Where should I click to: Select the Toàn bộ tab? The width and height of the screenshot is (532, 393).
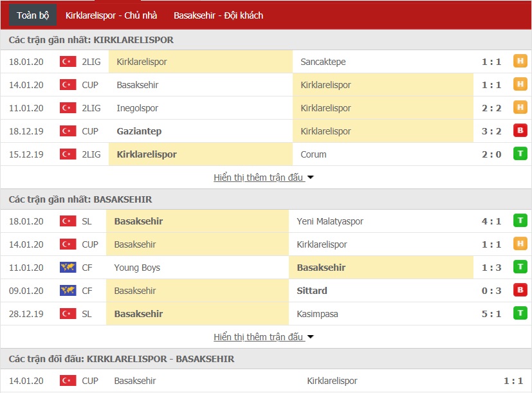(33, 15)
